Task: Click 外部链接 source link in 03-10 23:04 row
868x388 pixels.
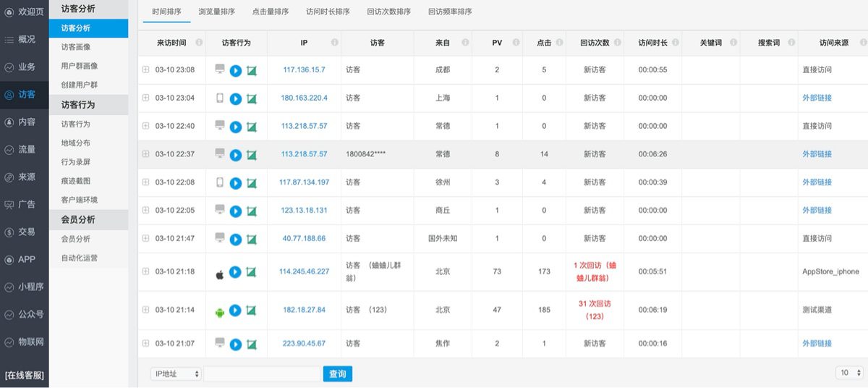Action: click(817, 98)
